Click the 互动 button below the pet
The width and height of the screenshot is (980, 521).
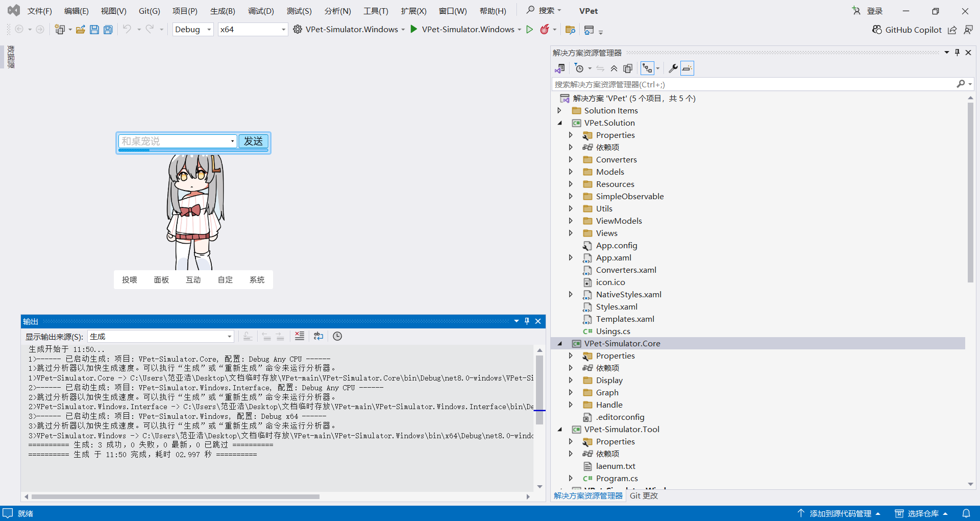click(x=193, y=279)
